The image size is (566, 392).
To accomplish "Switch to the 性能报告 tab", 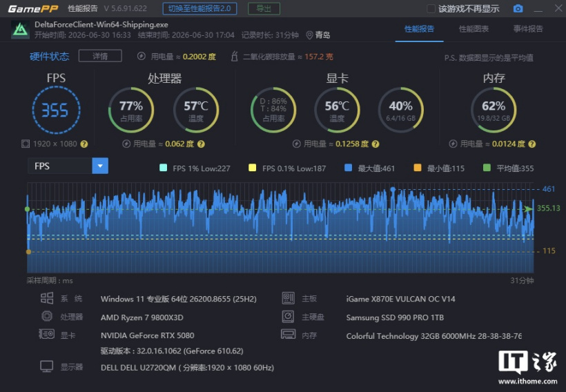I will click(419, 29).
